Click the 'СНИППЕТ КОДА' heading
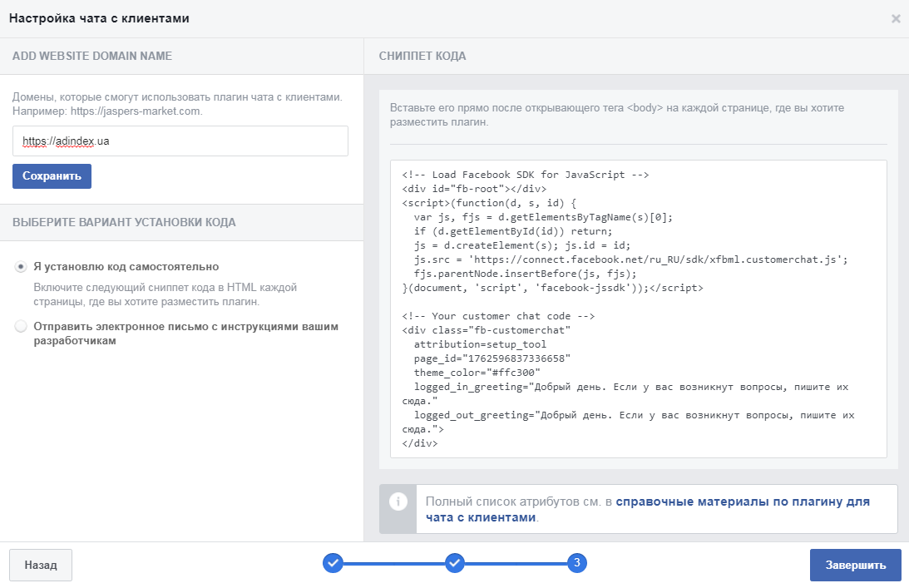Screen dimensions: 909x588 point(422,57)
